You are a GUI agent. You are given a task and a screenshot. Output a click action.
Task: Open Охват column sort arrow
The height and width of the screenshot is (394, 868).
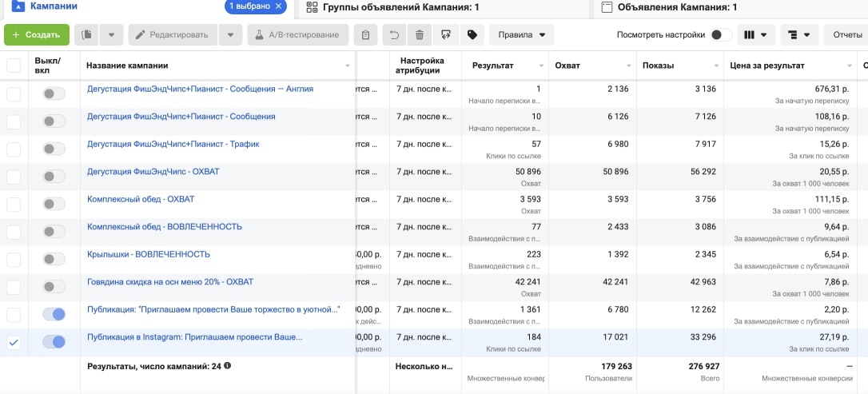[x=629, y=66]
